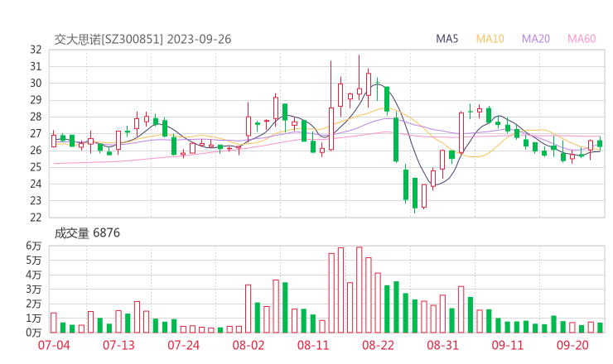Click the 0万 volume axis label
The image size is (613, 364).
coord(34,333)
